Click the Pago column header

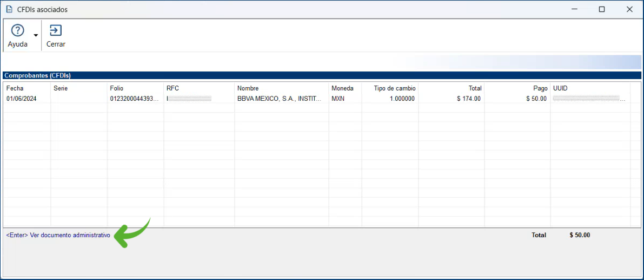click(x=540, y=88)
